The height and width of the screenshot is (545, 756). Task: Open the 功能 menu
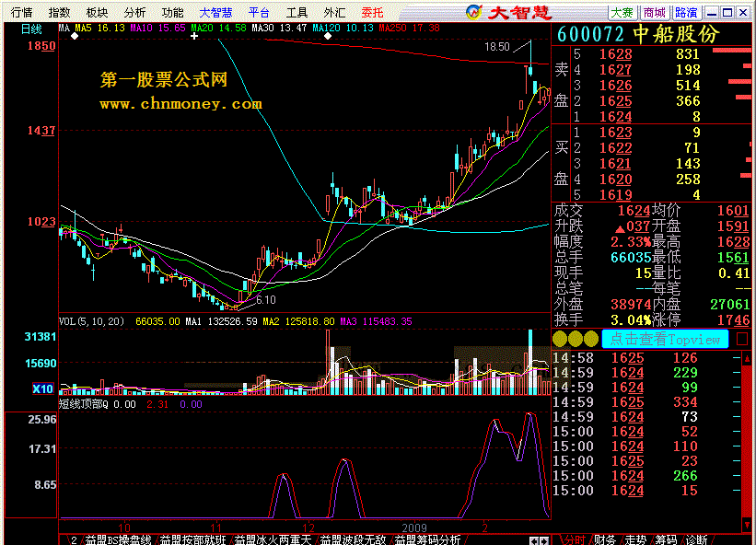pyautogui.click(x=172, y=13)
